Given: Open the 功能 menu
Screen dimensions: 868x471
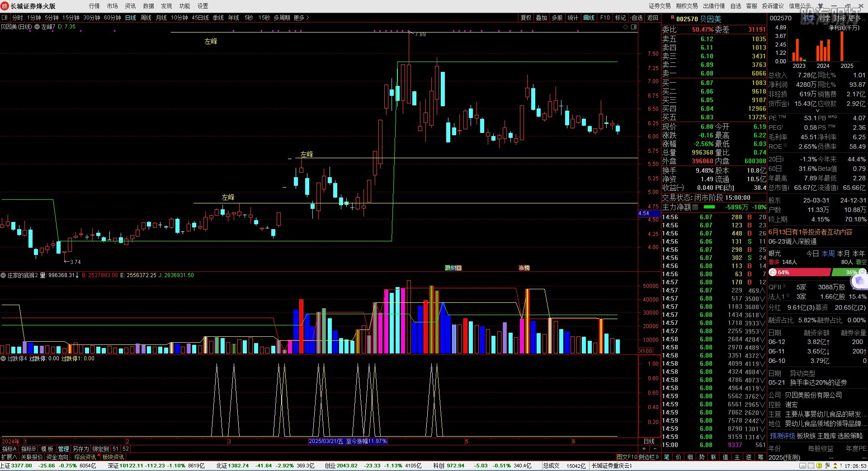Looking at the screenshot, I should 185,6.
